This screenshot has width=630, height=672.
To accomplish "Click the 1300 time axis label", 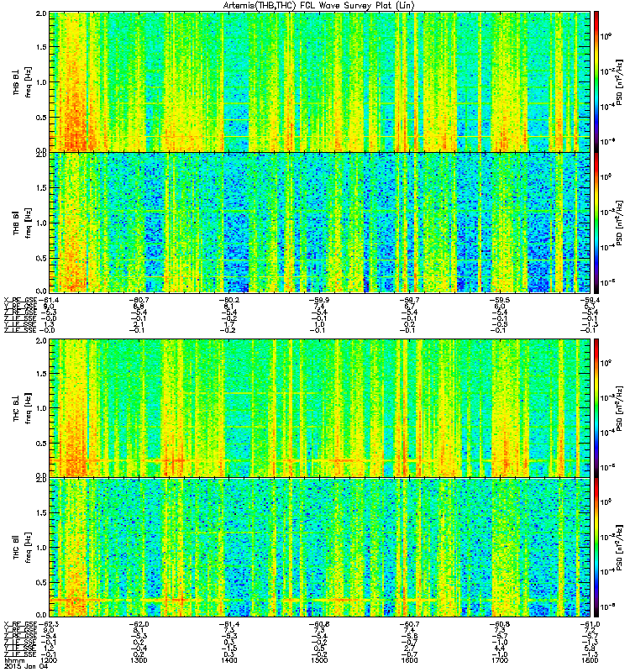I will pyautogui.click(x=139, y=660).
